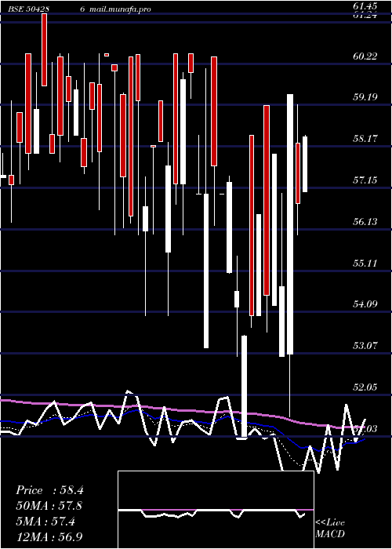392x549 pixels.
Task: Click the 53.07 price axis label
Action: coord(365,346)
